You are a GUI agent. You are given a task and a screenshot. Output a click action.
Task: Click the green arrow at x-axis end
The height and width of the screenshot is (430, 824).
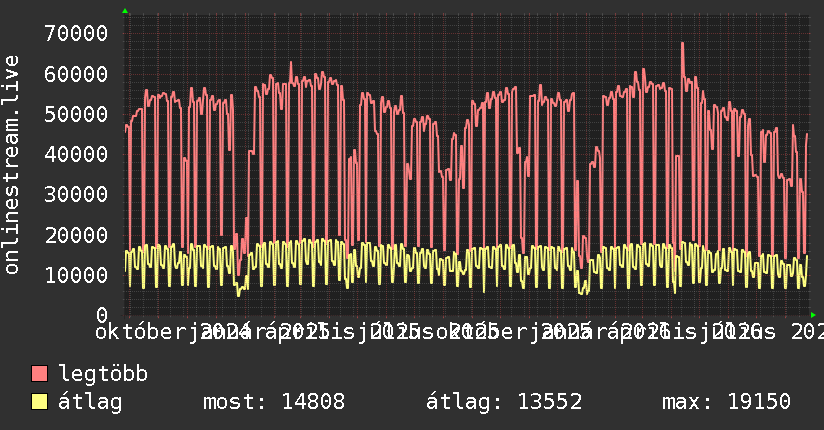(x=813, y=315)
